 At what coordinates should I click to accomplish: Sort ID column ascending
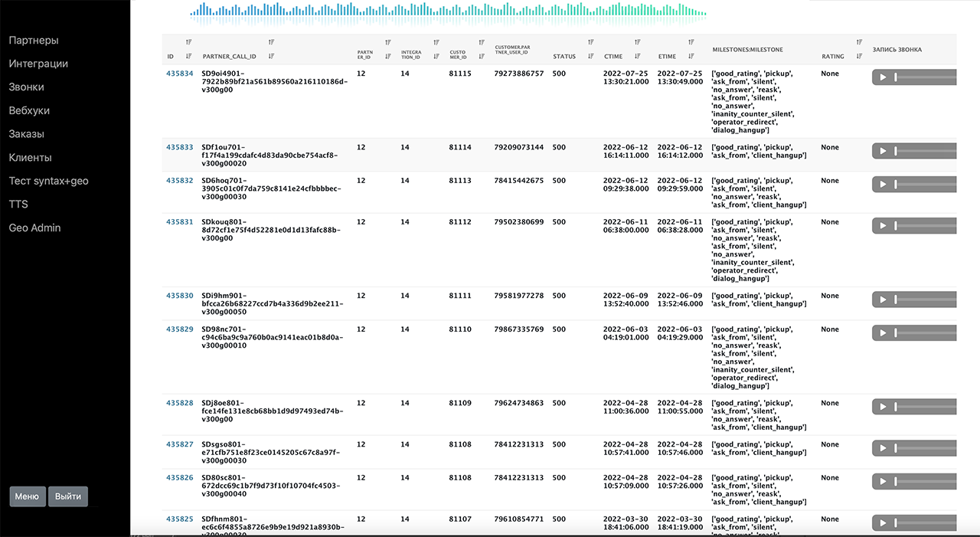click(188, 41)
